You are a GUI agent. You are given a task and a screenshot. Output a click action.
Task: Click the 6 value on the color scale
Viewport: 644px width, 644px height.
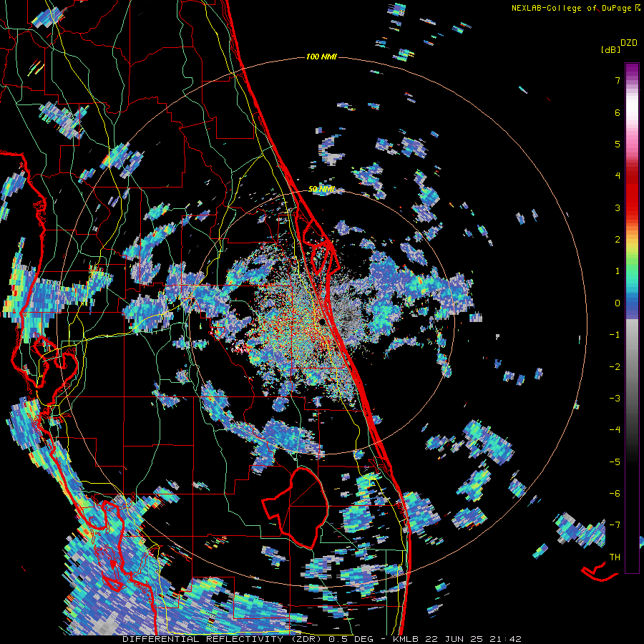click(618, 112)
